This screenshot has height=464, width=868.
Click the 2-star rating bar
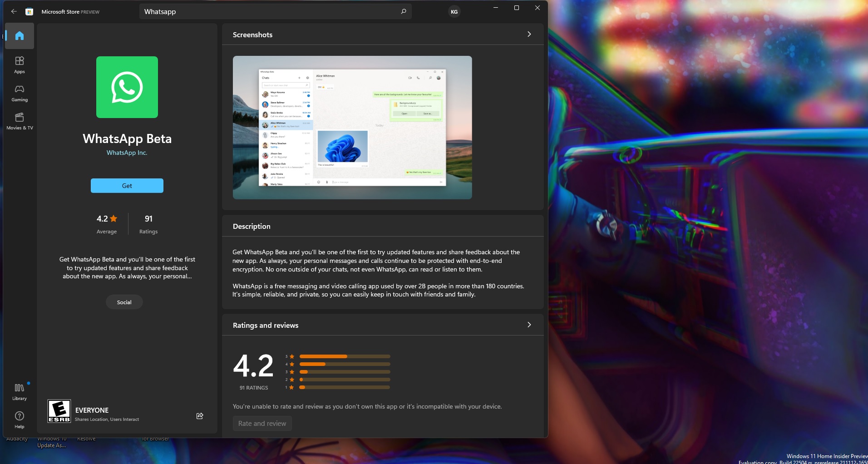point(345,380)
